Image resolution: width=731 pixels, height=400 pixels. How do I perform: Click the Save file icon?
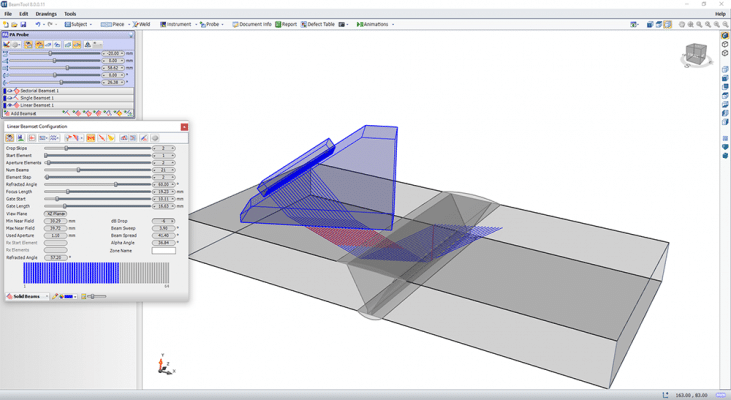coord(23,24)
